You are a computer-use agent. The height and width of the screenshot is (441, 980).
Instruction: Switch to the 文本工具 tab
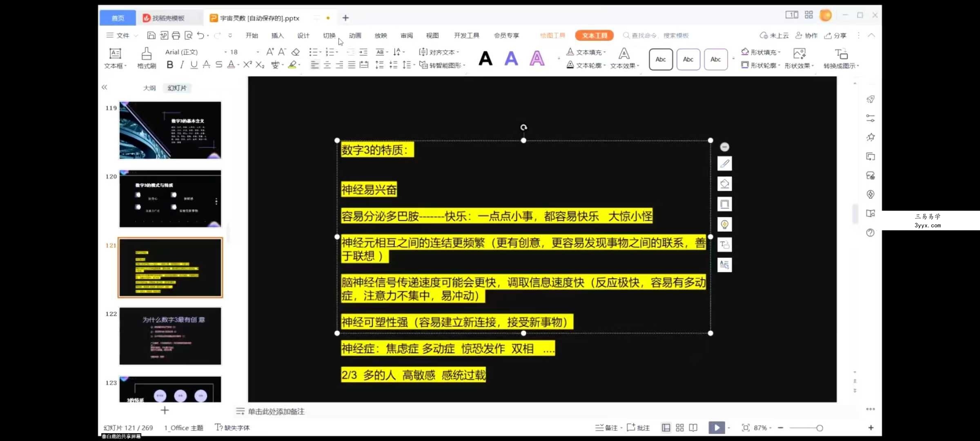coord(594,36)
